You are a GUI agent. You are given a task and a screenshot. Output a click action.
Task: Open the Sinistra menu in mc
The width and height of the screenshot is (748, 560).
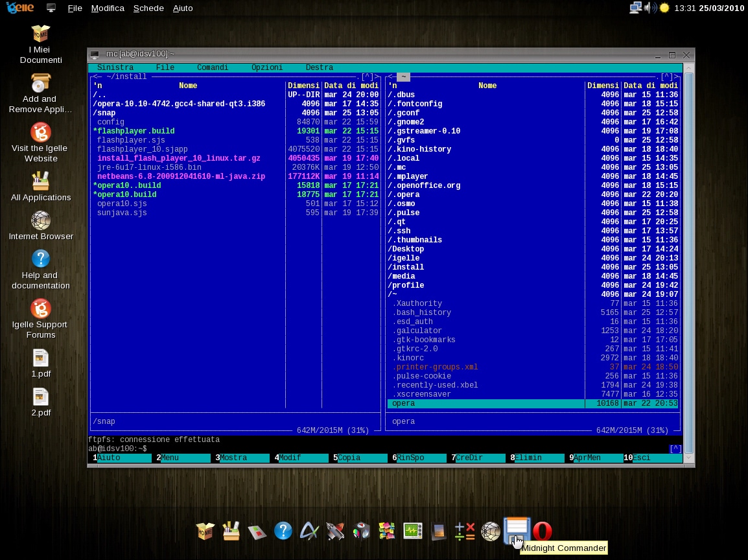coord(115,67)
